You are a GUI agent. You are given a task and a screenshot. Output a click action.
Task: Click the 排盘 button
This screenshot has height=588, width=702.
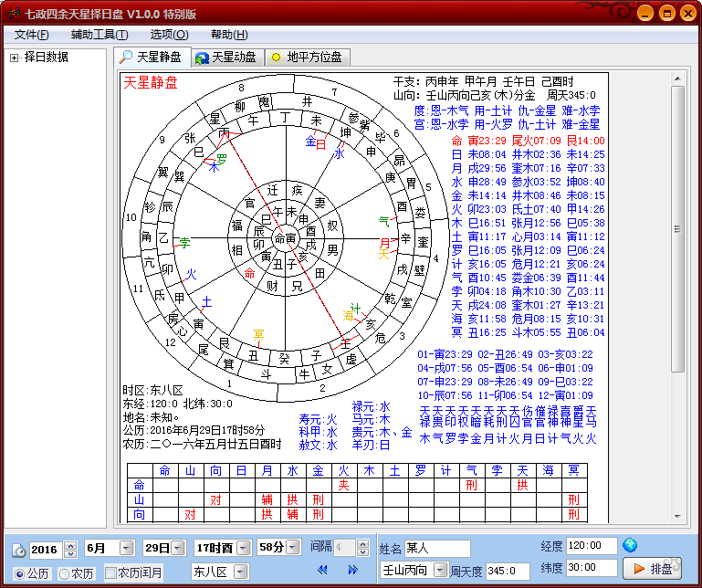[653, 569]
